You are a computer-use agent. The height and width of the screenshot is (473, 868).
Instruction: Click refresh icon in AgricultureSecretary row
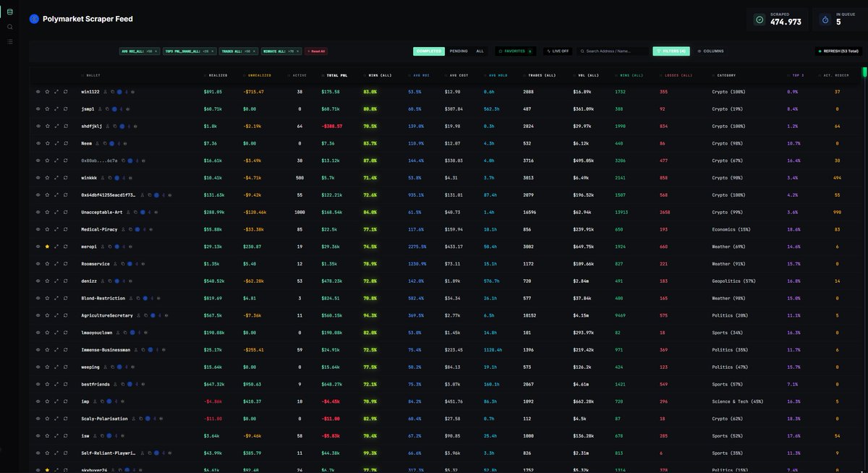pos(65,315)
